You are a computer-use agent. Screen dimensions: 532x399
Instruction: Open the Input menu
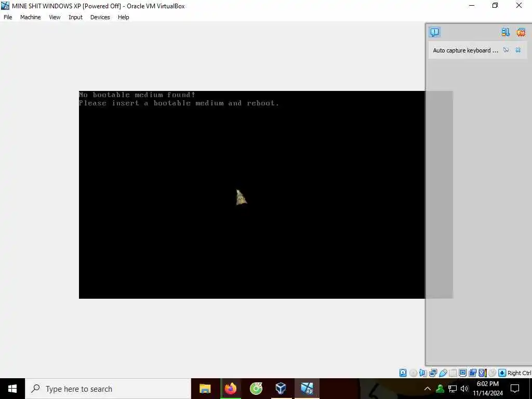pyautogui.click(x=75, y=17)
